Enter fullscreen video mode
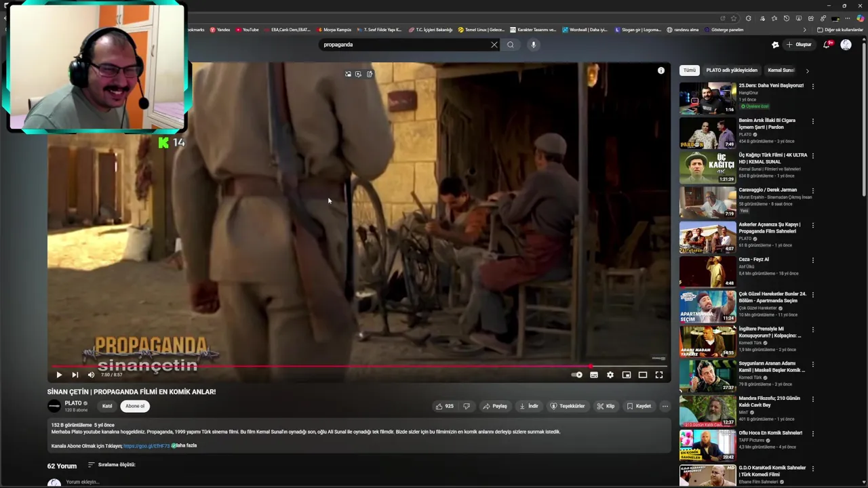The width and height of the screenshot is (868, 488). [658, 375]
